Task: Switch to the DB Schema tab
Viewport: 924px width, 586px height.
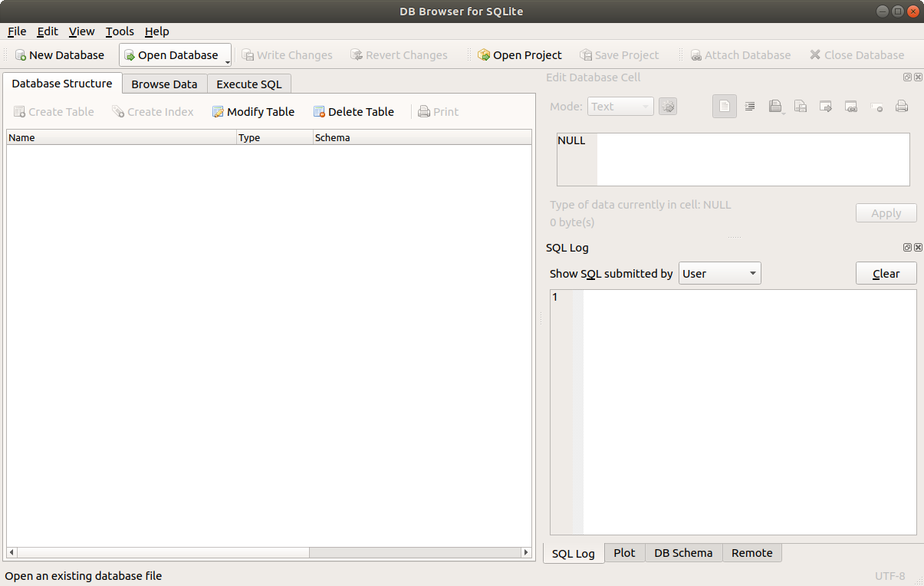Action: point(682,552)
